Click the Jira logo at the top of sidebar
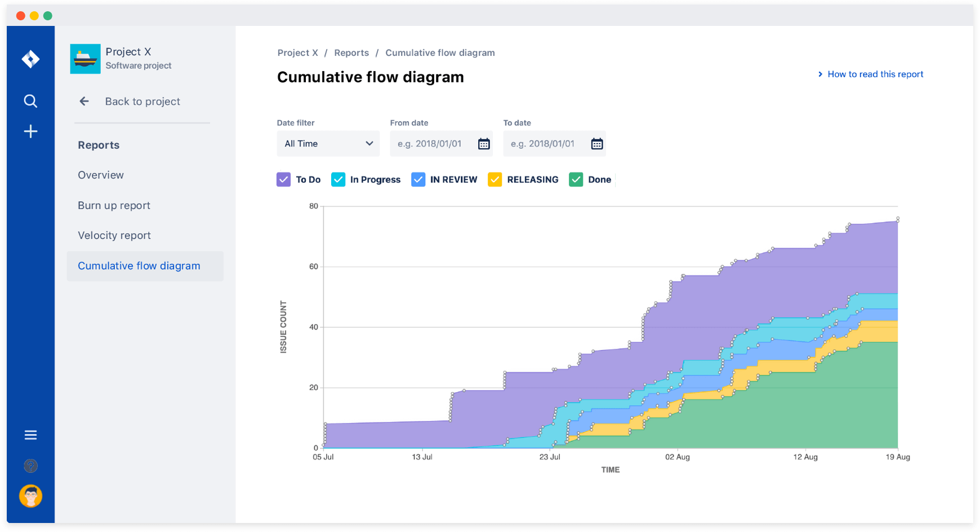Viewport: 980px width, 532px height. 30,59
